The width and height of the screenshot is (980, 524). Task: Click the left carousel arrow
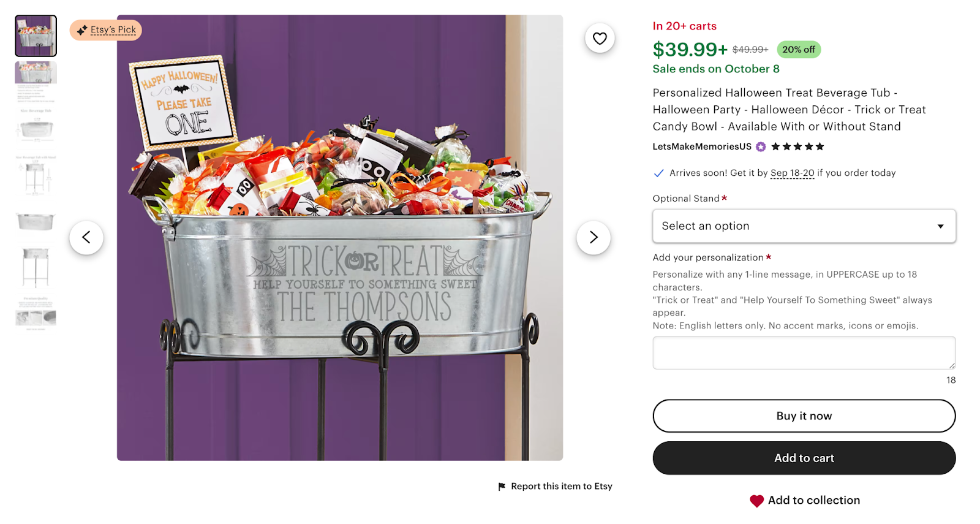86,237
